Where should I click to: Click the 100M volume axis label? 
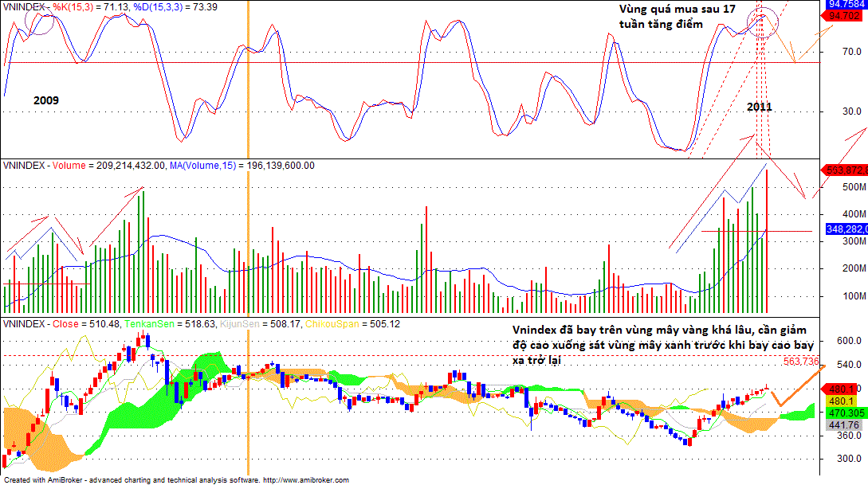pyautogui.click(x=854, y=296)
